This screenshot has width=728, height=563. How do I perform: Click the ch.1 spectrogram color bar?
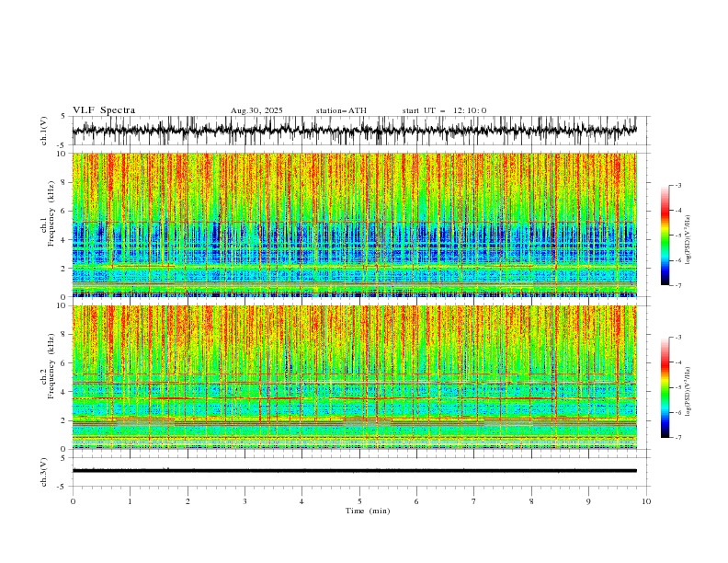[665, 236]
